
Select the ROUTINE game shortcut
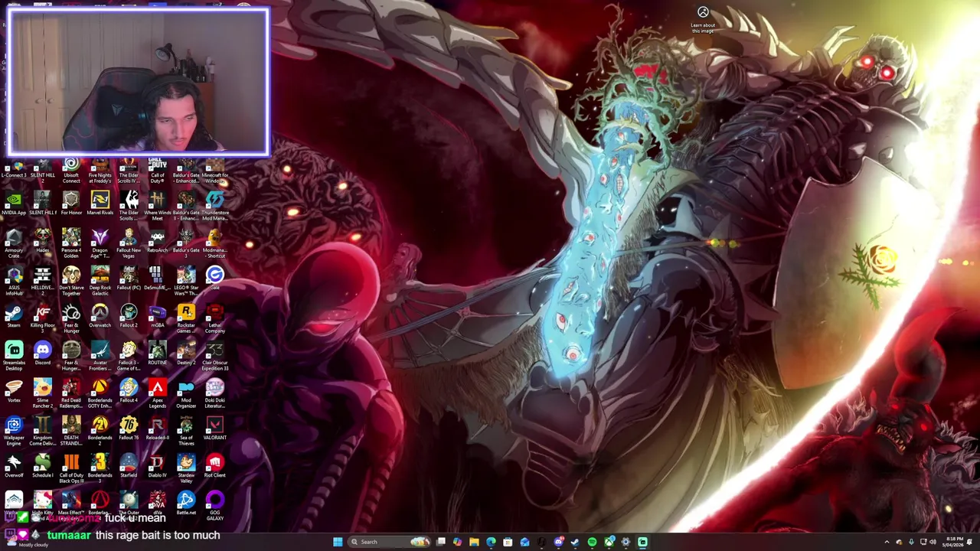point(157,354)
